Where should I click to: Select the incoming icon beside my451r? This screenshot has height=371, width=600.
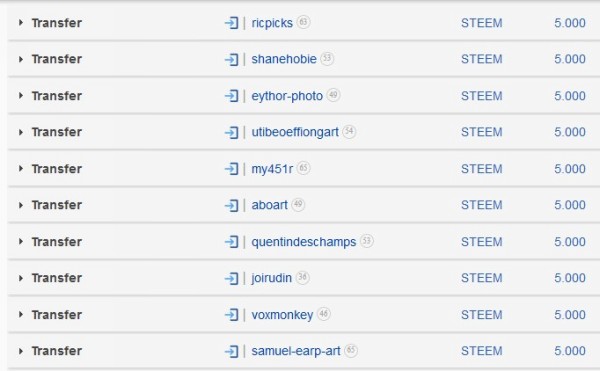coord(232,169)
